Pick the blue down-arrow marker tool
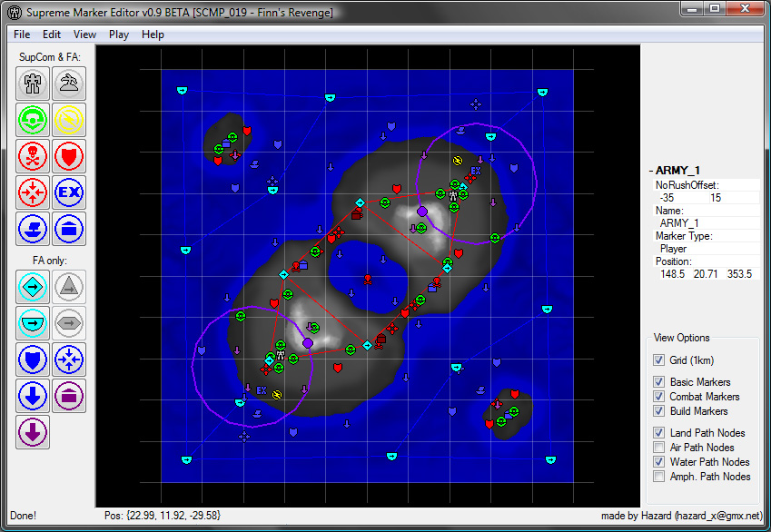 point(33,396)
